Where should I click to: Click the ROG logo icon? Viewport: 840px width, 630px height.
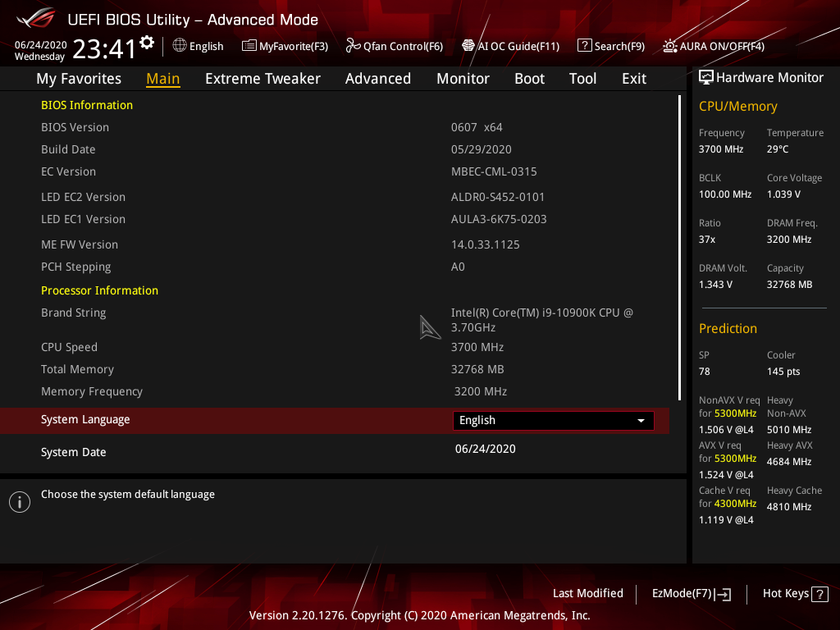[35, 18]
